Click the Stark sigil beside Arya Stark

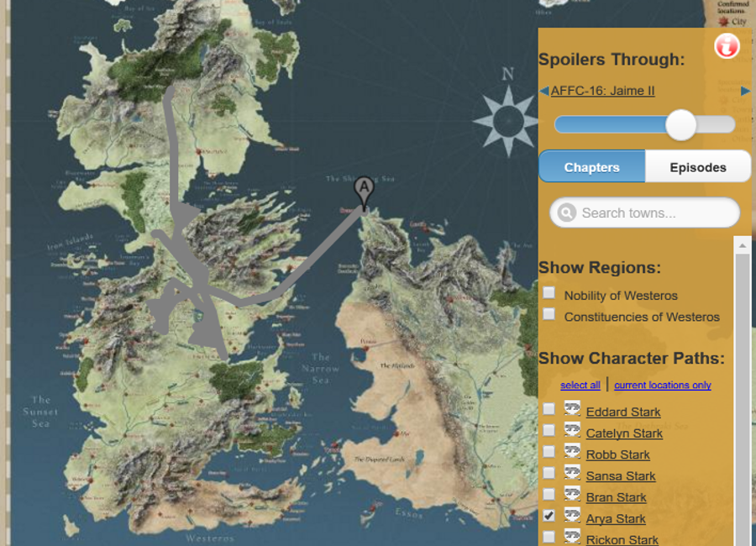coord(572,515)
